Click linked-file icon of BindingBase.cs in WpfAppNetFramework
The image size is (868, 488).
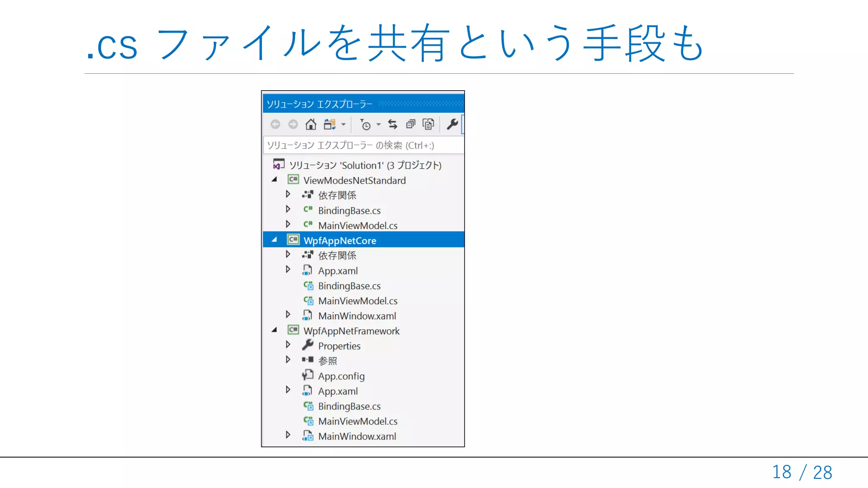click(308, 406)
